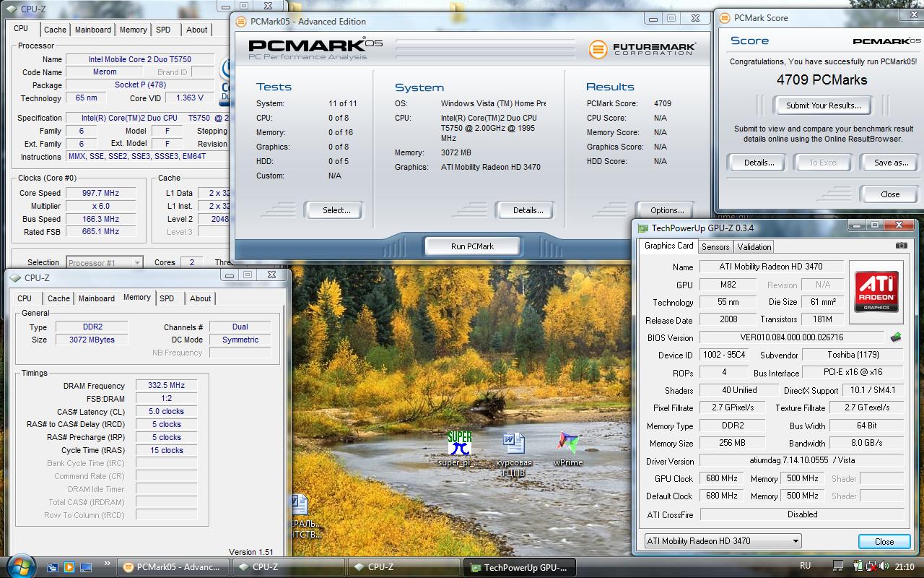Switch to Validation tab in GPU-Z
Screen dimensions: 924x578
point(754,246)
